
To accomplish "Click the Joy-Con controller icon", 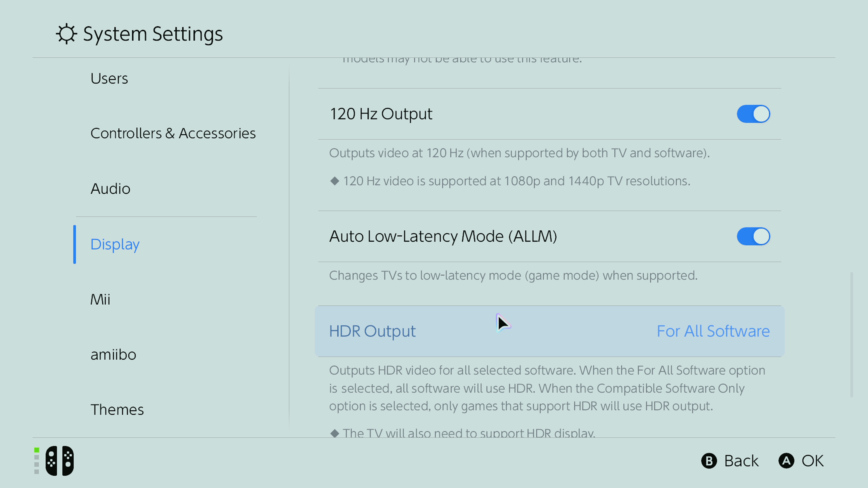I will coord(60,460).
